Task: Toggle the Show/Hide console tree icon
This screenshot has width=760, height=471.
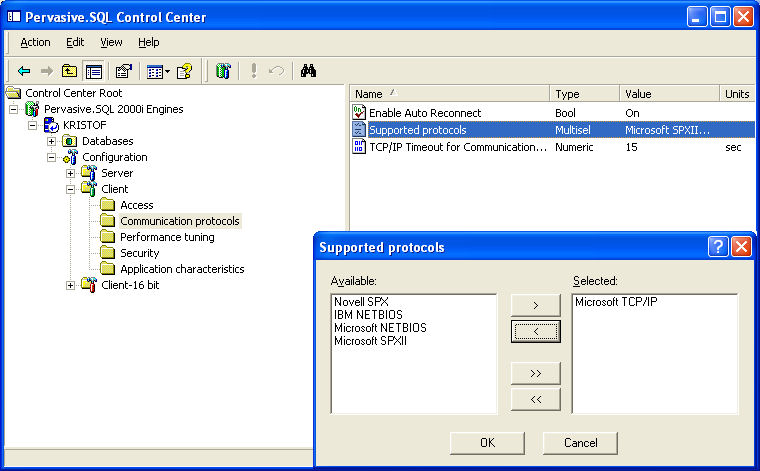Action: pyautogui.click(x=94, y=72)
